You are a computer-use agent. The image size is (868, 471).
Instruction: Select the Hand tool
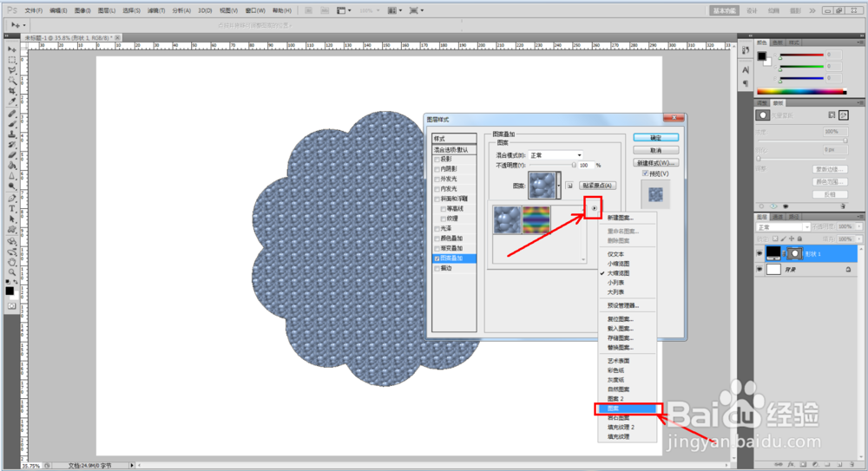[11, 262]
